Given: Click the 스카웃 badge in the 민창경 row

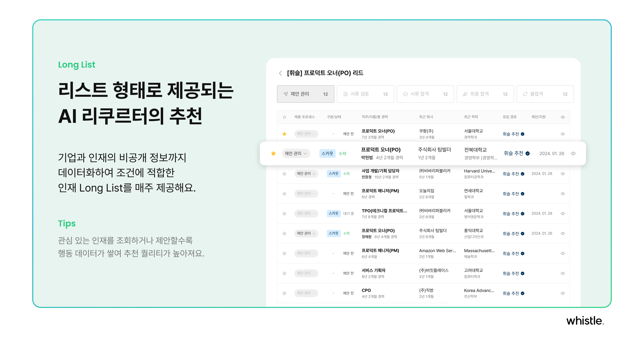Looking at the screenshot, I should [333, 173].
